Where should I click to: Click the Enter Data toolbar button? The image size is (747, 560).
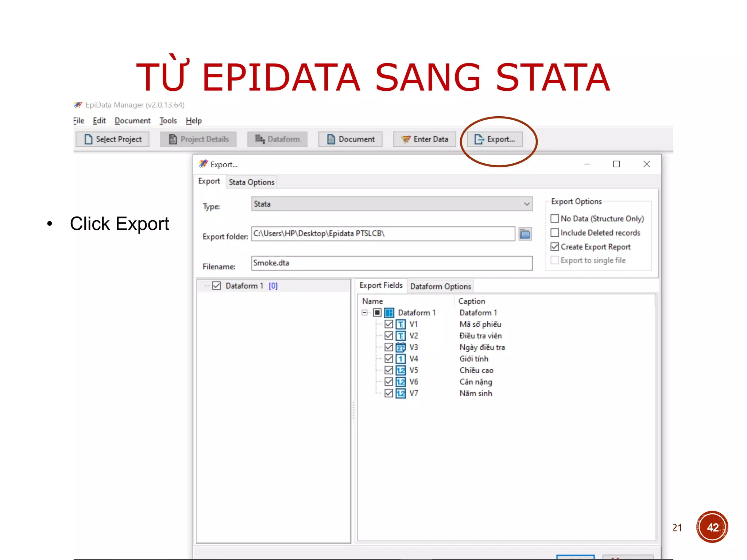point(425,139)
